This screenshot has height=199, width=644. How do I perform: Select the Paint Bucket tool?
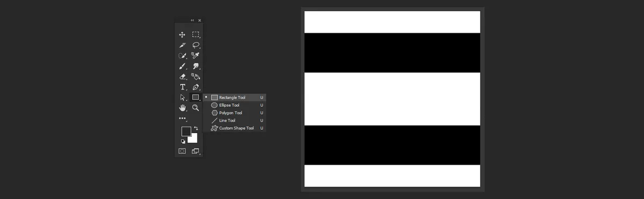(x=196, y=76)
